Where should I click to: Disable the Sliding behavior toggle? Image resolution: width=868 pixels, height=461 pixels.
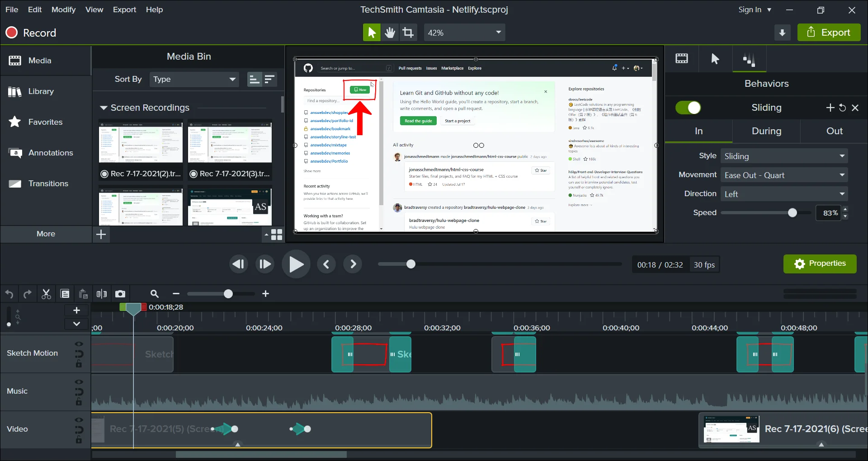(x=688, y=108)
